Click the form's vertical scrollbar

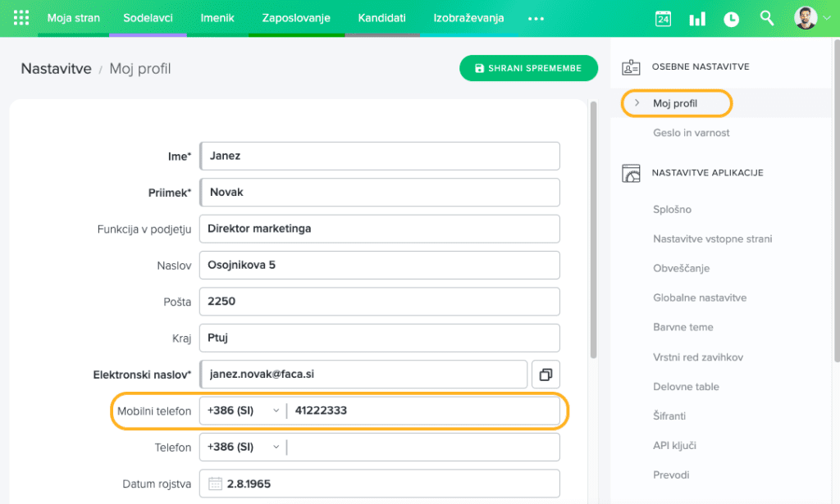(593, 229)
